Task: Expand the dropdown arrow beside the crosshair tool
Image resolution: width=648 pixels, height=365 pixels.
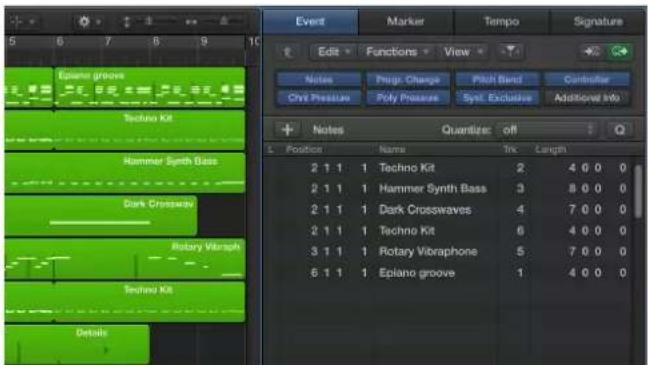Action: (32, 21)
